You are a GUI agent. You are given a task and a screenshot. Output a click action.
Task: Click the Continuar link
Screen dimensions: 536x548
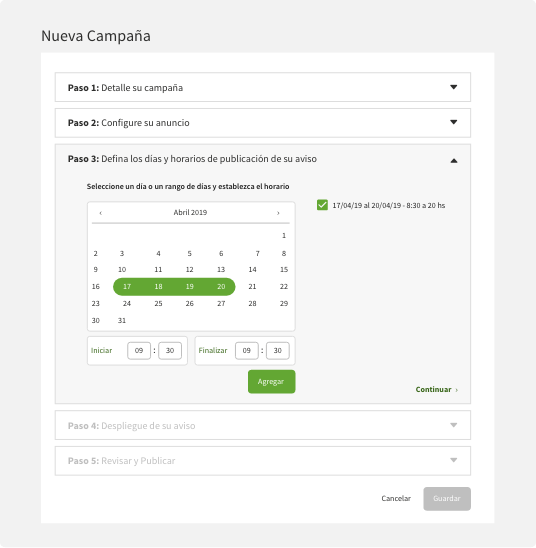pyautogui.click(x=436, y=389)
